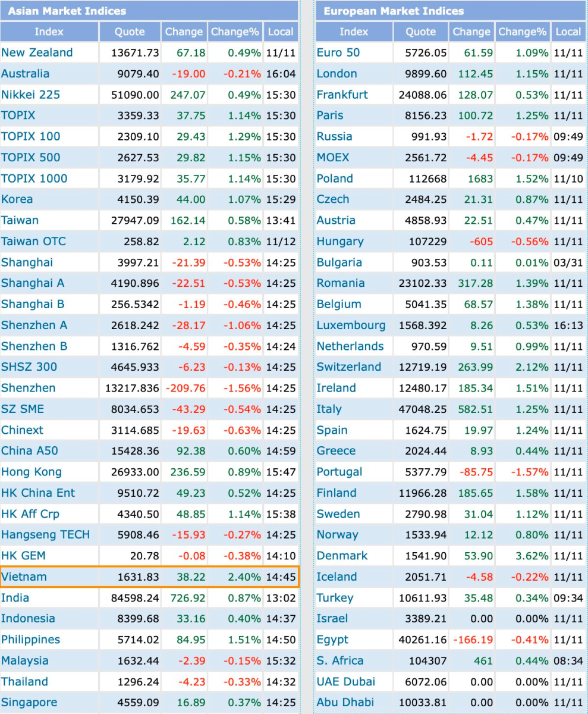Open the Frankfurt index link
The height and width of the screenshot is (714, 588).
[342, 95]
